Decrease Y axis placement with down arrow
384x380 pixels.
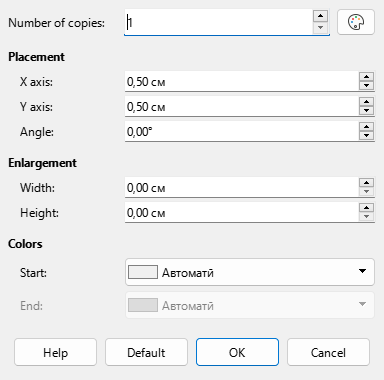pos(367,111)
